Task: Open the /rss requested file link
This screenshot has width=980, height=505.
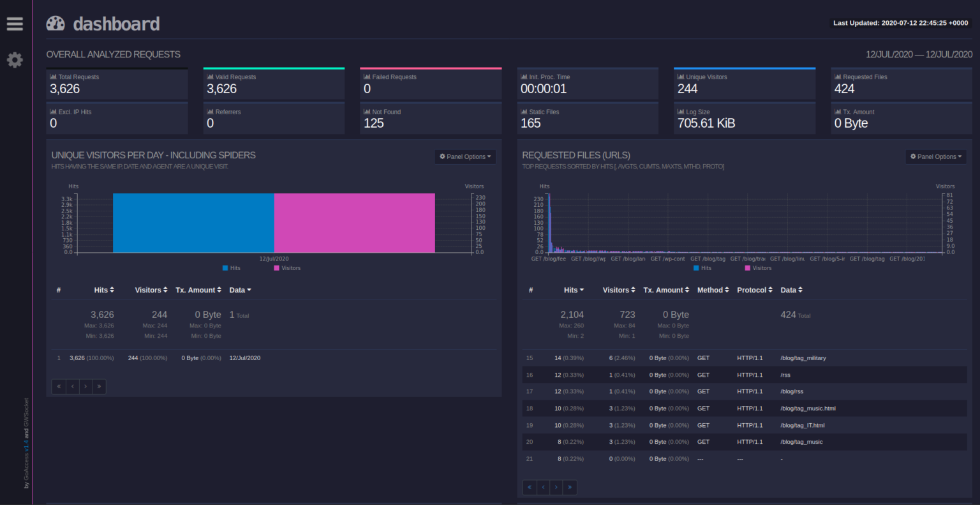Action: click(x=785, y=375)
